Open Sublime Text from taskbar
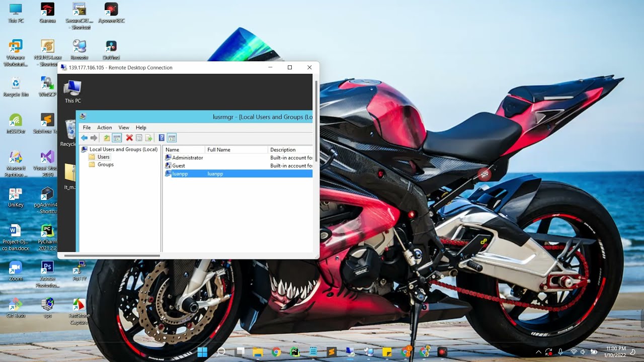This screenshot has width=644, height=362. 332,352
